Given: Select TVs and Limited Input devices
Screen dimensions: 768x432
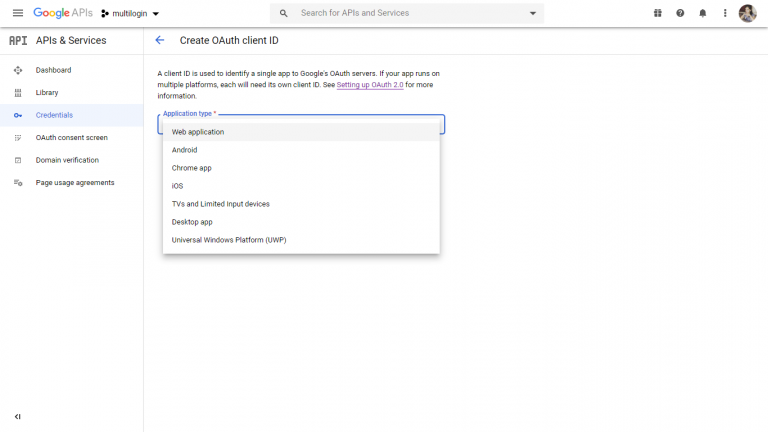Looking at the screenshot, I should click(x=301, y=204).
